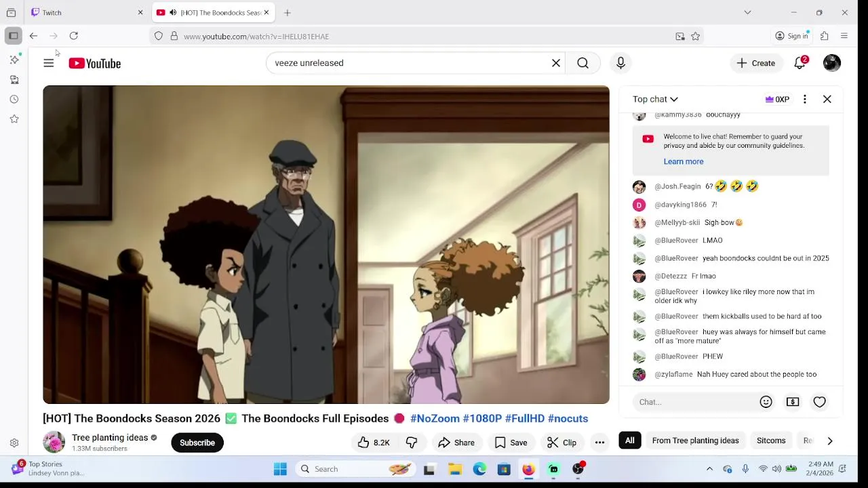The width and height of the screenshot is (868, 488).
Task: Open sidebar settings gear
Action: 14,443
